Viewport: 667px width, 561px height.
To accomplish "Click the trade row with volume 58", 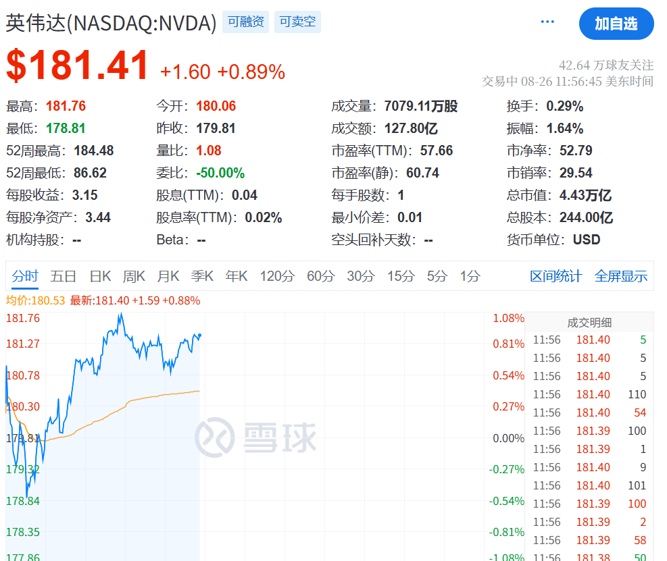I will [590, 540].
